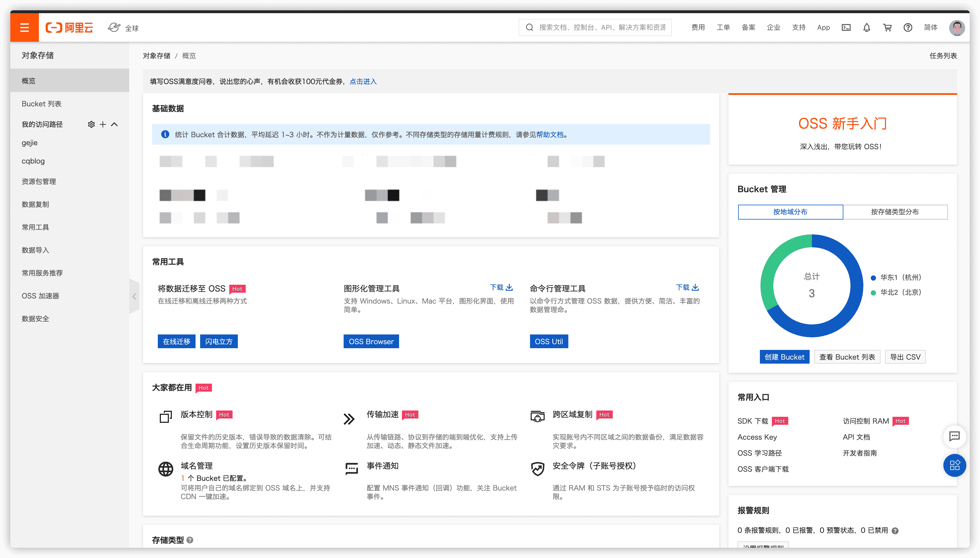Image resolution: width=980 pixels, height=558 pixels.
Task: Select 概览 in the sidebar
Action: click(70, 81)
